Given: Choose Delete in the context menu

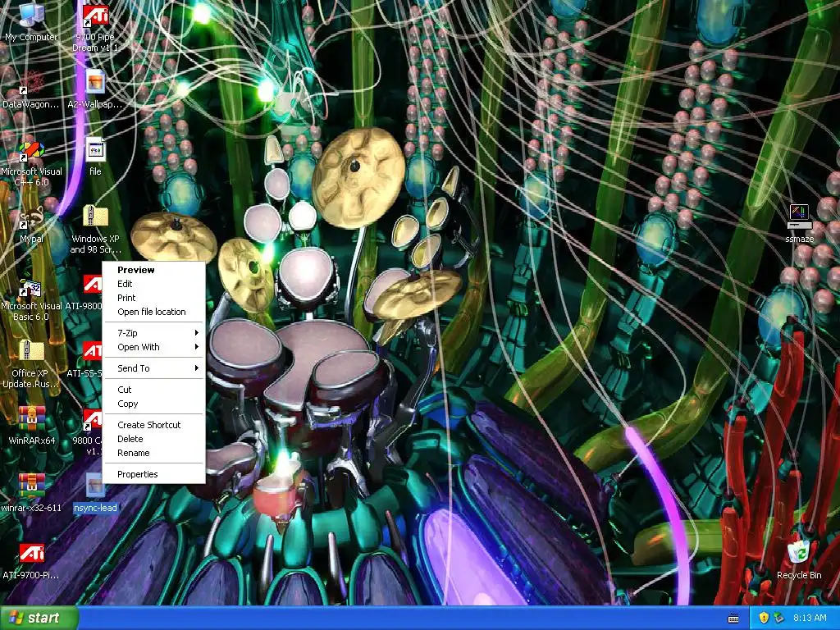Looking at the screenshot, I should (x=153, y=439).
